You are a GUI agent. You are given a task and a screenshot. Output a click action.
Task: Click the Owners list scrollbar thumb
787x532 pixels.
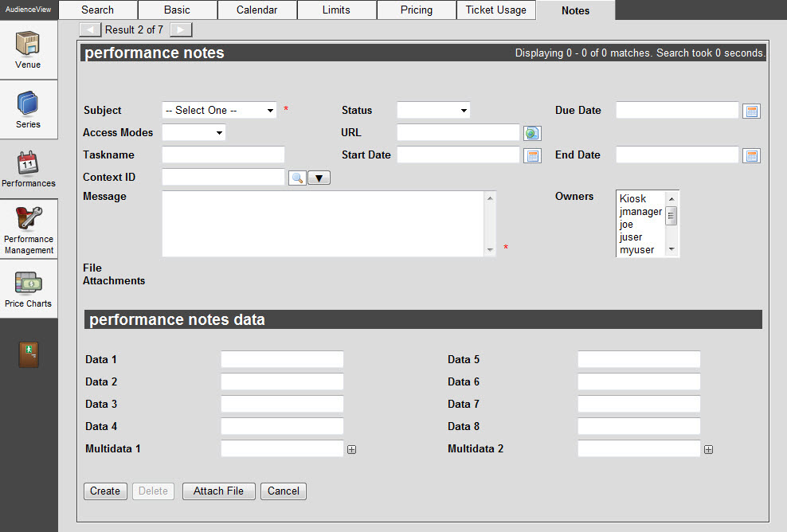tap(671, 215)
